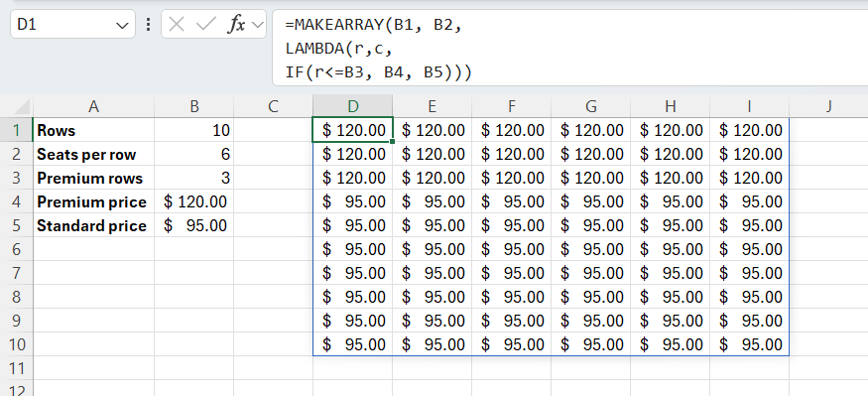
Task: Click cell D4 with $ 95.00
Action: click(x=352, y=201)
